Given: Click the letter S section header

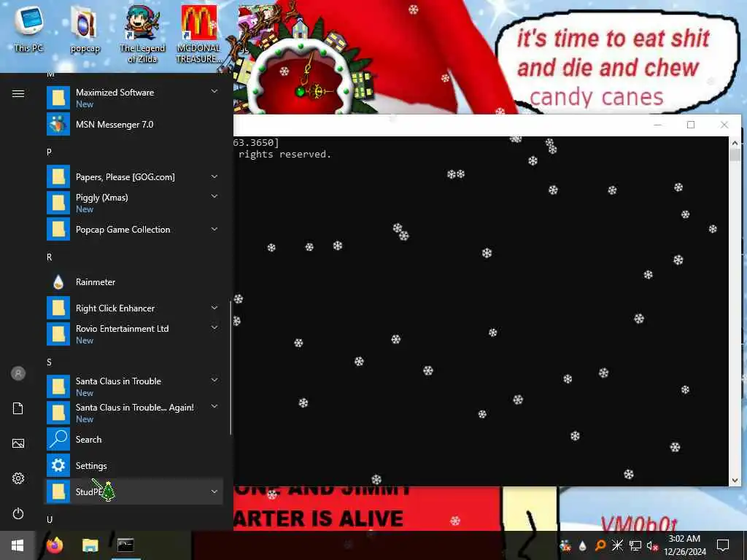Looking at the screenshot, I should click(x=49, y=362).
